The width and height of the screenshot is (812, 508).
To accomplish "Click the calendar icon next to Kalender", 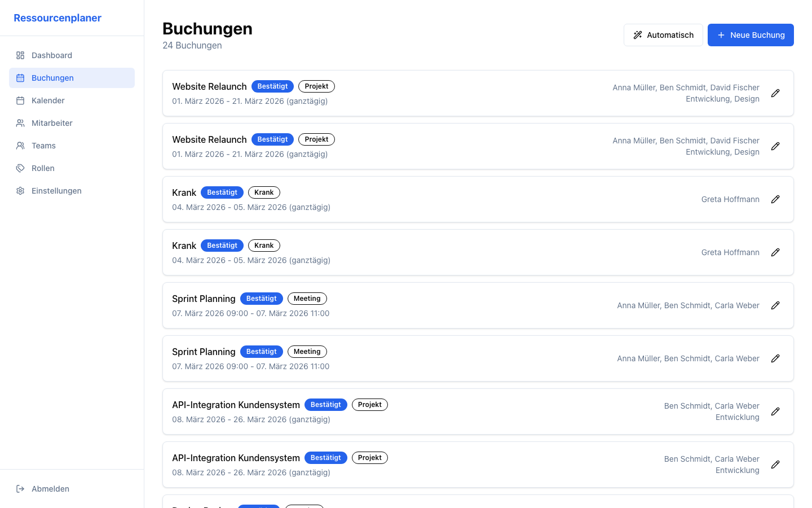I will tap(20, 100).
